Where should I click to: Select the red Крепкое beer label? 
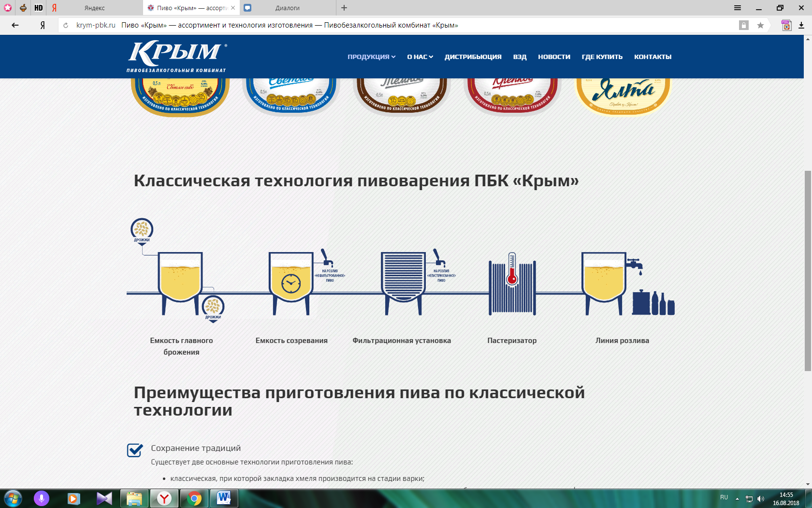pyautogui.click(x=512, y=97)
